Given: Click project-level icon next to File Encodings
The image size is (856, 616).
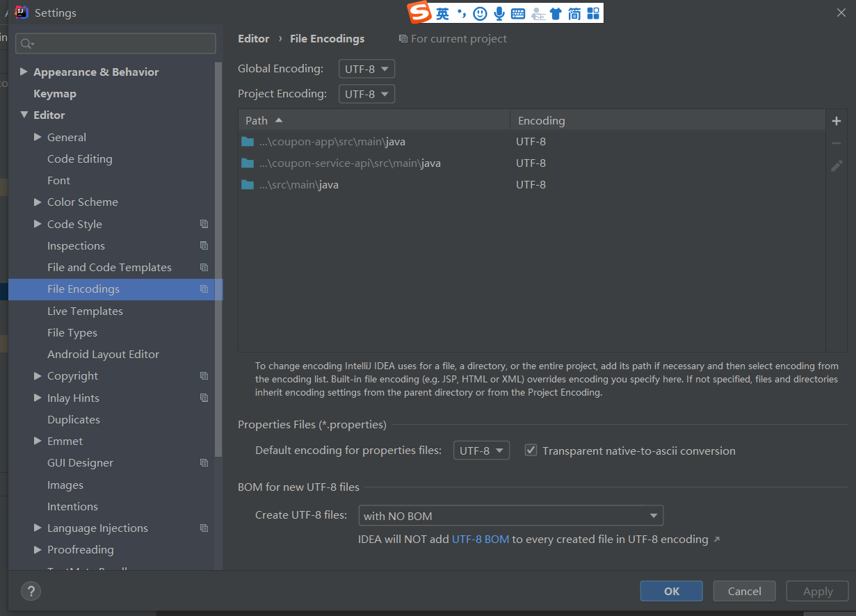Looking at the screenshot, I should (x=204, y=289).
